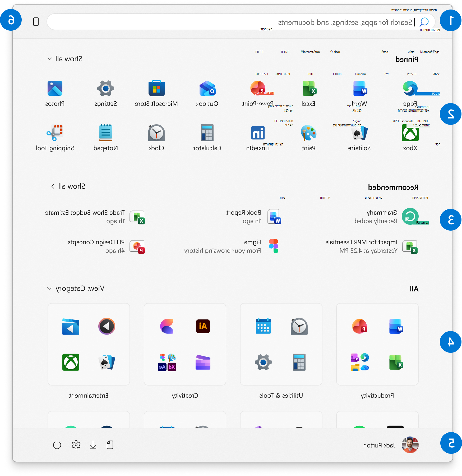This screenshot has width=462, height=476.
Task: Open Figma from recommended list
Action: click(x=232, y=246)
